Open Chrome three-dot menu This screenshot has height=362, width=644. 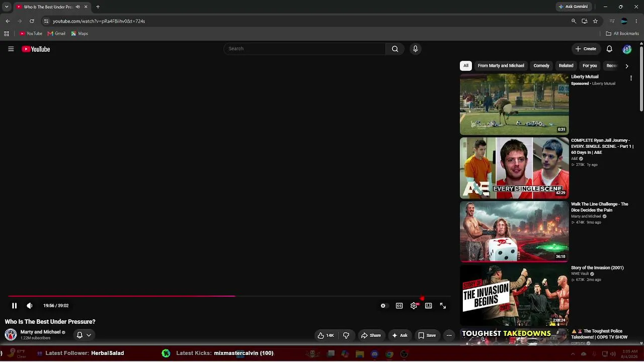click(x=636, y=21)
